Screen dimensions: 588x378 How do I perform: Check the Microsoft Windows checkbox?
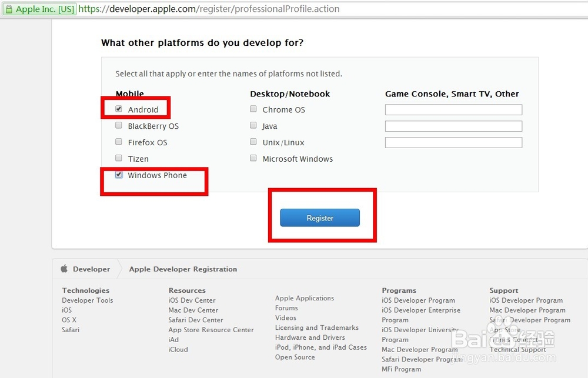coord(253,159)
